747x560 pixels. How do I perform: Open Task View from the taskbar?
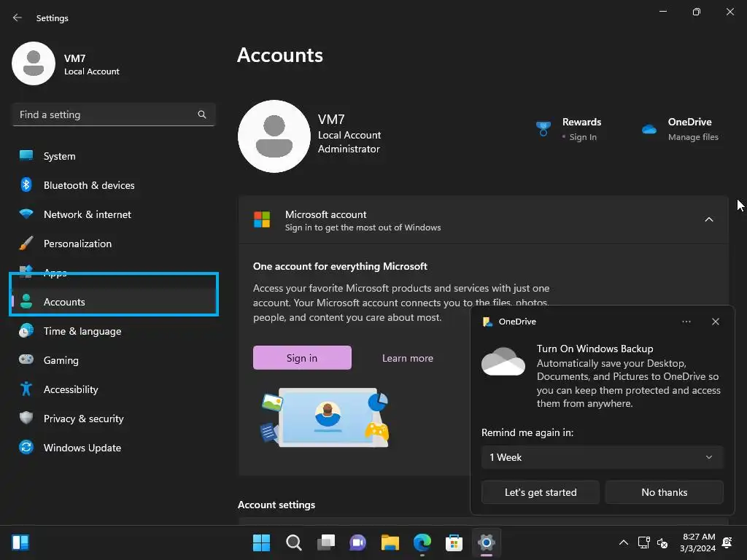click(326, 542)
